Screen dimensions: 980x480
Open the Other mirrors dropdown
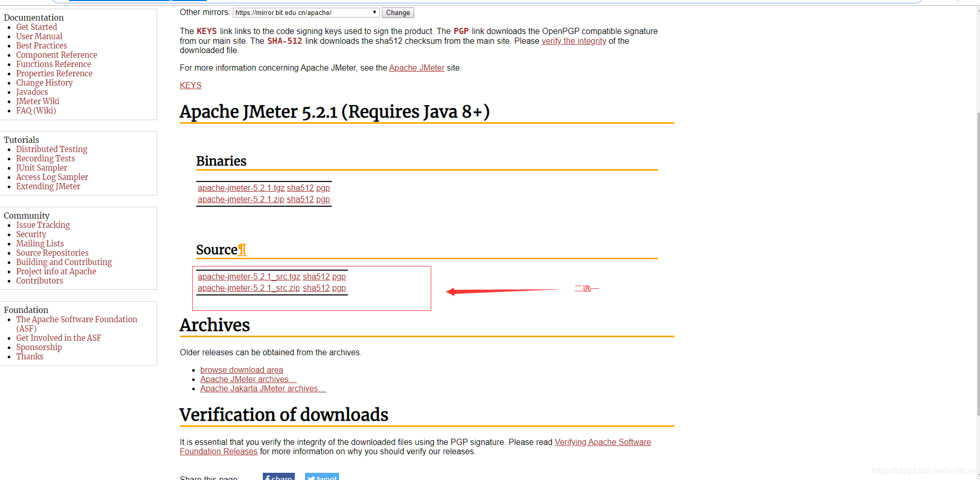[x=306, y=12]
